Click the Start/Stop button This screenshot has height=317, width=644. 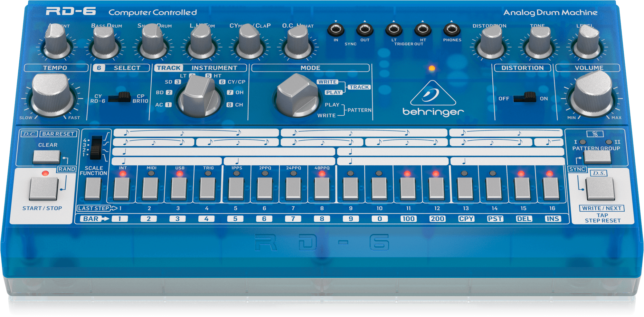coord(44,188)
